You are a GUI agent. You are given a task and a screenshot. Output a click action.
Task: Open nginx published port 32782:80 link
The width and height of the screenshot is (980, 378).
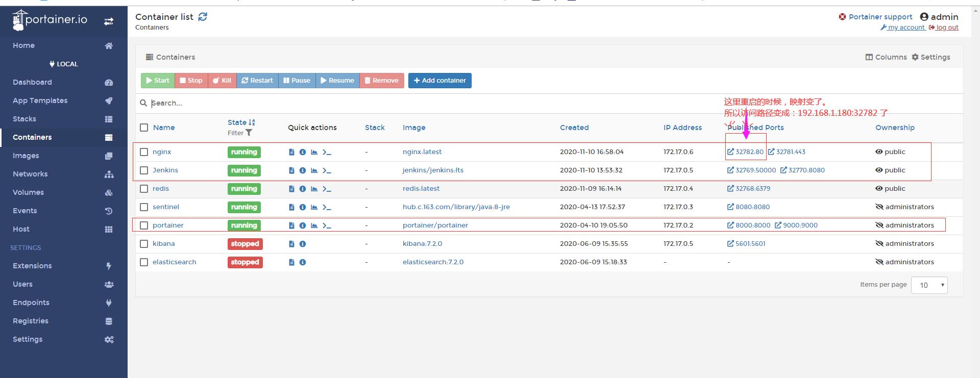point(745,152)
